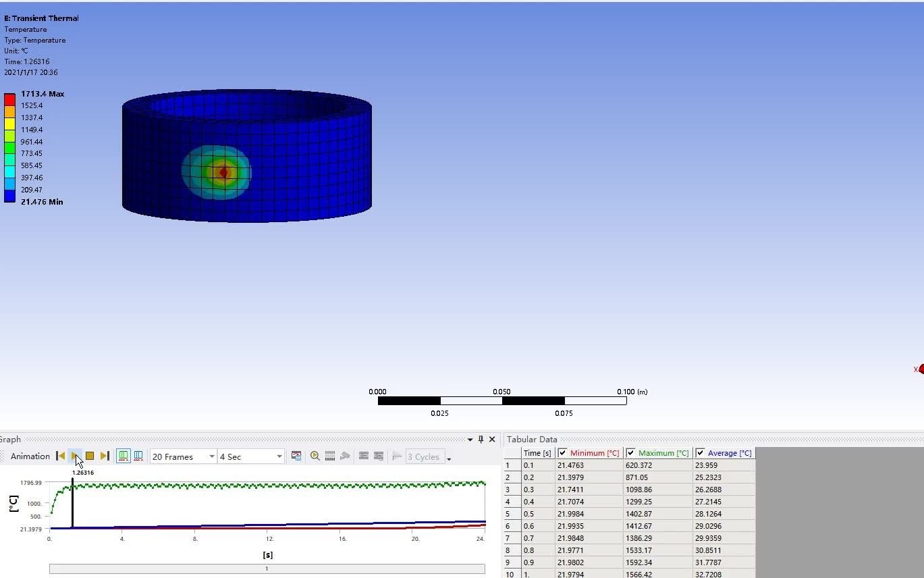Screen dimensions: 924x578
Task: Click the E: Transient Thermal result title
Action: point(41,18)
